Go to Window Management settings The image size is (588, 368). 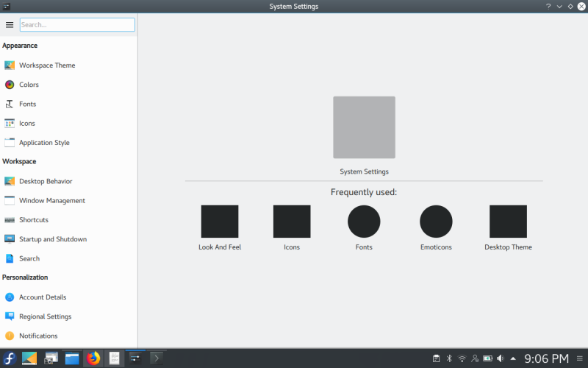tap(51, 200)
